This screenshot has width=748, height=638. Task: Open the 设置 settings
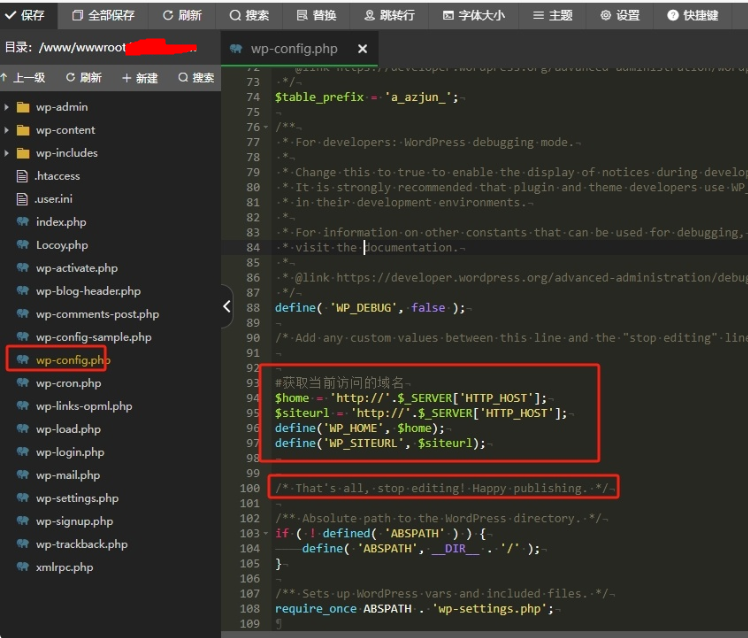click(x=620, y=15)
